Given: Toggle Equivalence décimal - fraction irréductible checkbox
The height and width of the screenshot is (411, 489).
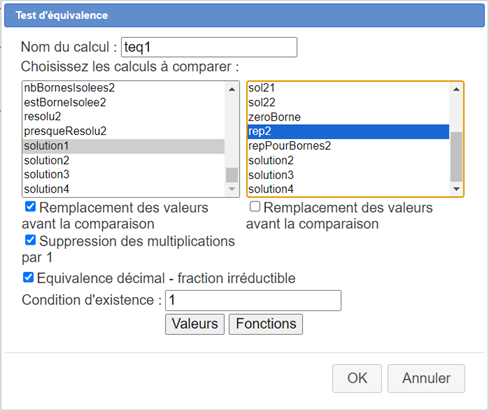Looking at the screenshot, I should (x=28, y=277).
